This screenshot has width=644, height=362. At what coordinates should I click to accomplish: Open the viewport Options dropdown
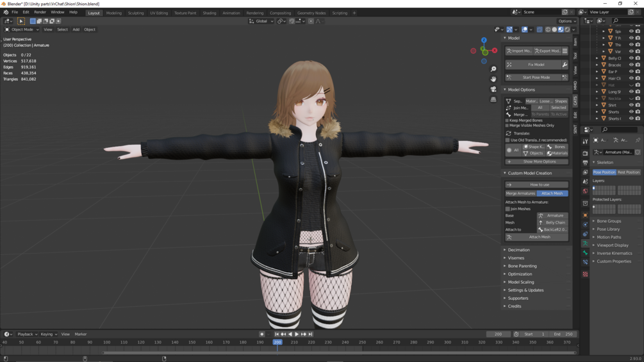pos(567,21)
